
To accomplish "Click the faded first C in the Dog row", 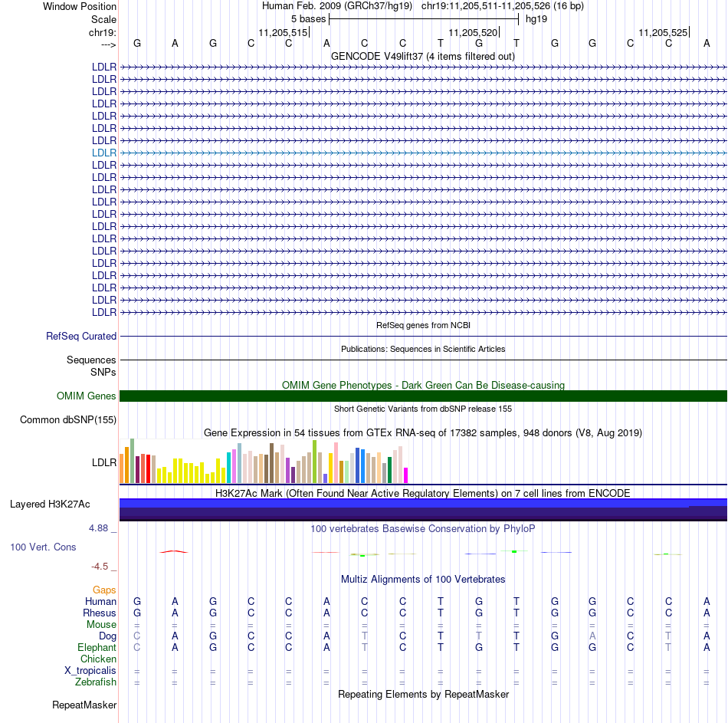I will pyautogui.click(x=137, y=636).
